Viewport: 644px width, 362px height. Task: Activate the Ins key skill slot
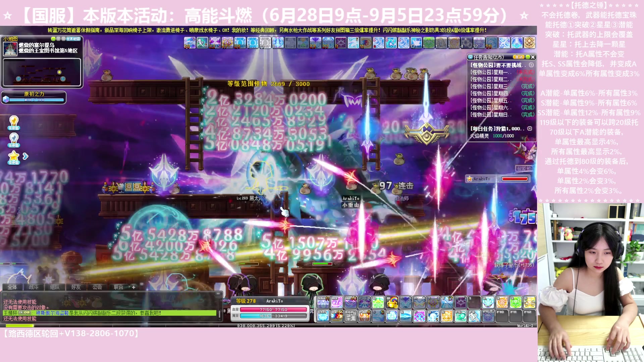337,302
